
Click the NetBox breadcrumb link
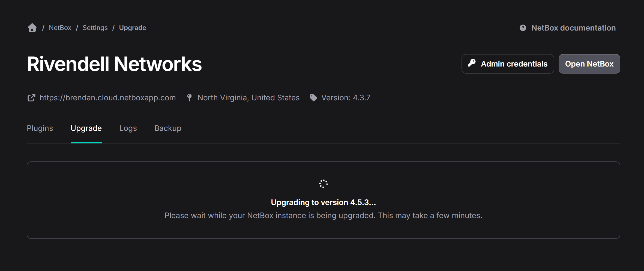pos(60,28)
